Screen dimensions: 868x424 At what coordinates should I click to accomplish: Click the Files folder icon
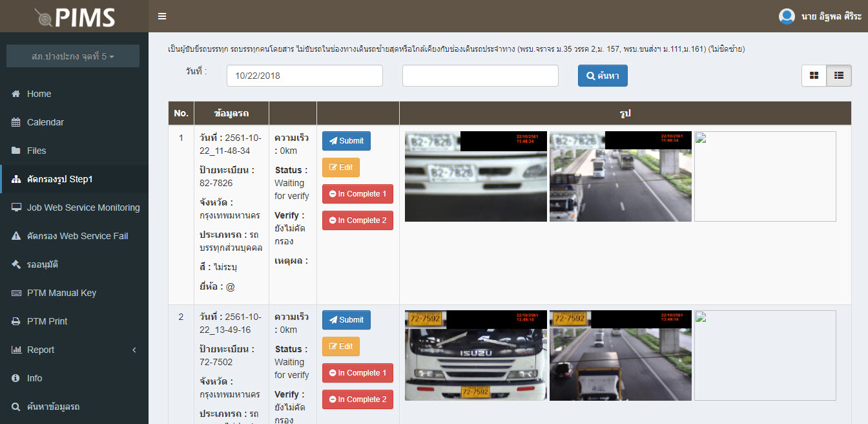point(16,151)
